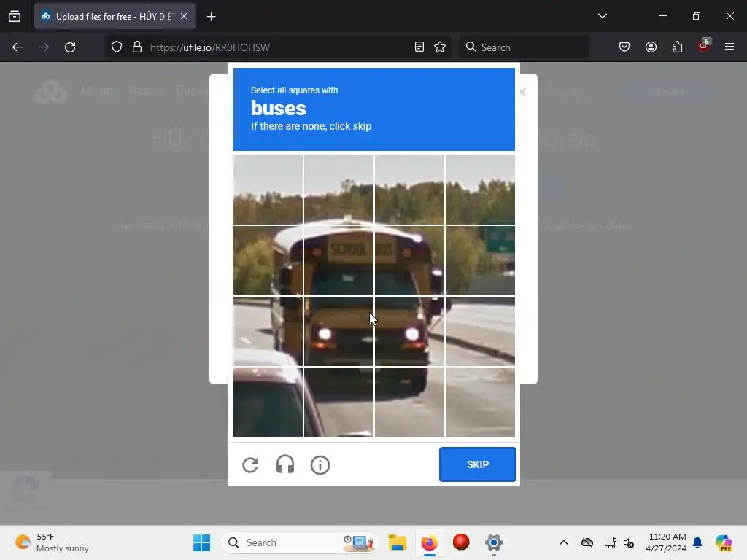
Task: Open the display connection tray icon
Action: [x=610, y=542]
